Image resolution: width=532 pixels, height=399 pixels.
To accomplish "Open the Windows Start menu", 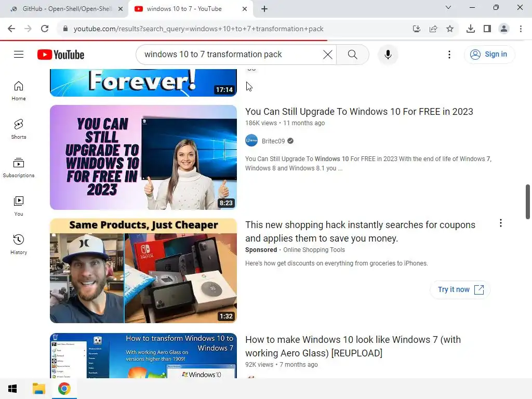I will click(x=12, y=389).
